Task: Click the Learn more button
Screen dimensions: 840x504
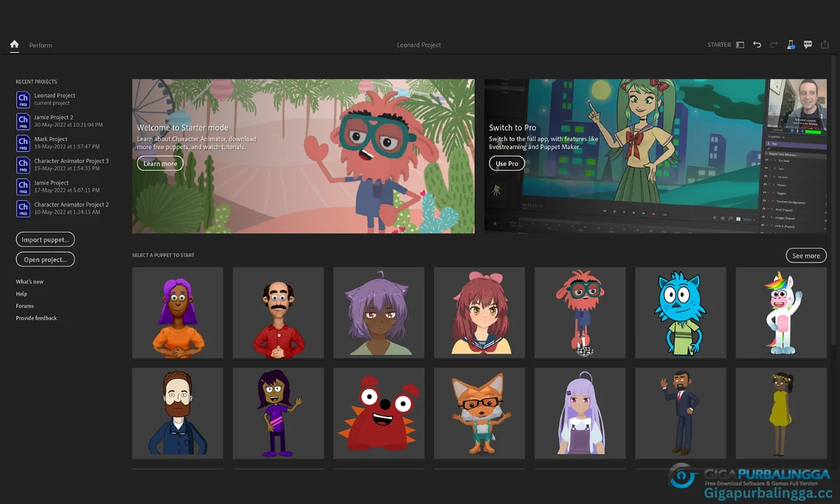Action: (160, 164)
